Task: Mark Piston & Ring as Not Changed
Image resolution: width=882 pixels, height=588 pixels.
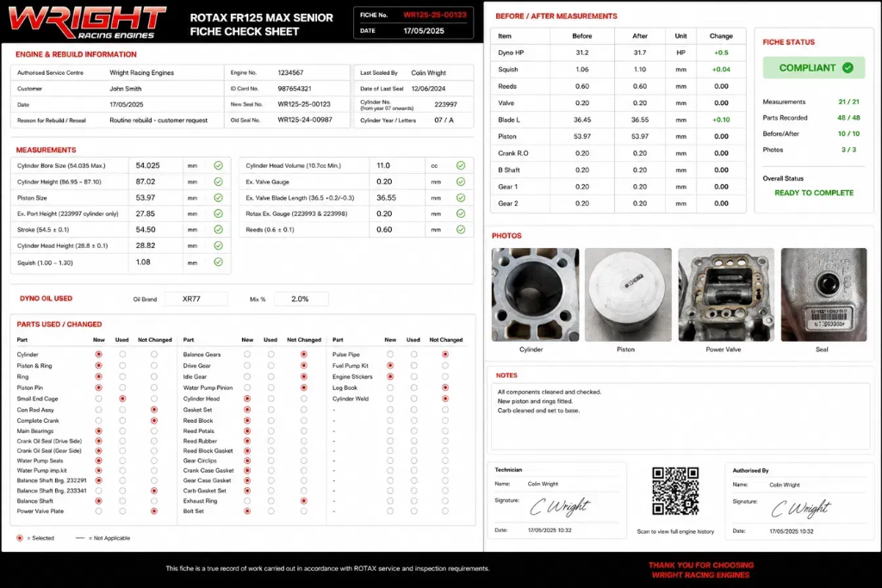Action: [153, 365]
